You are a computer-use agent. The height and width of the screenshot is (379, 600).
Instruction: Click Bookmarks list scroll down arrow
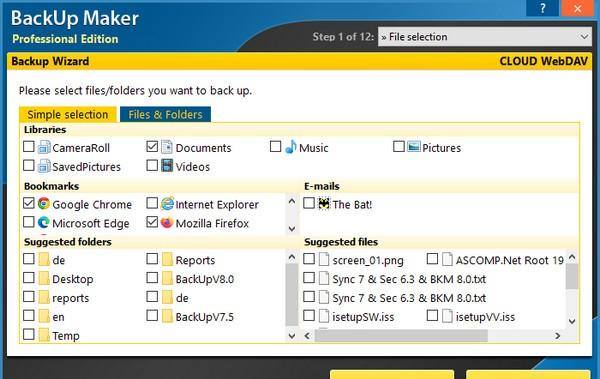pos(292,229)
